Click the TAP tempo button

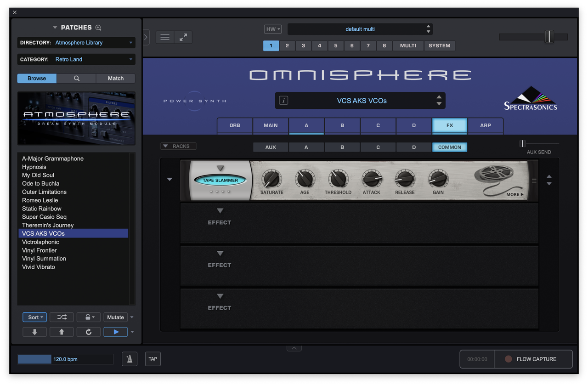153,359
